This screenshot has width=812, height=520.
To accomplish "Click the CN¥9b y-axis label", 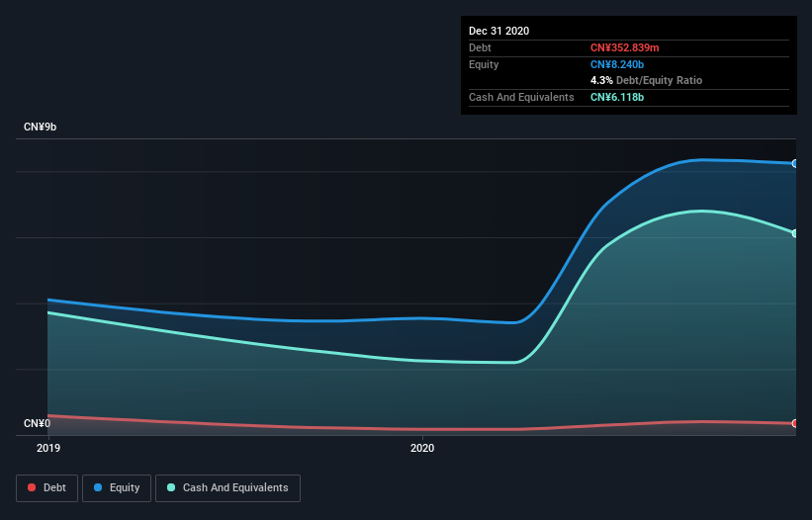I will 40,127.
